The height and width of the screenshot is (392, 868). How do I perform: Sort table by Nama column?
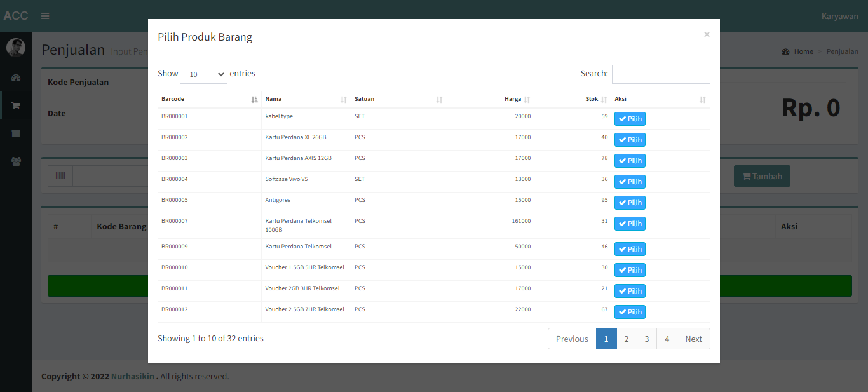click(306, 99)
